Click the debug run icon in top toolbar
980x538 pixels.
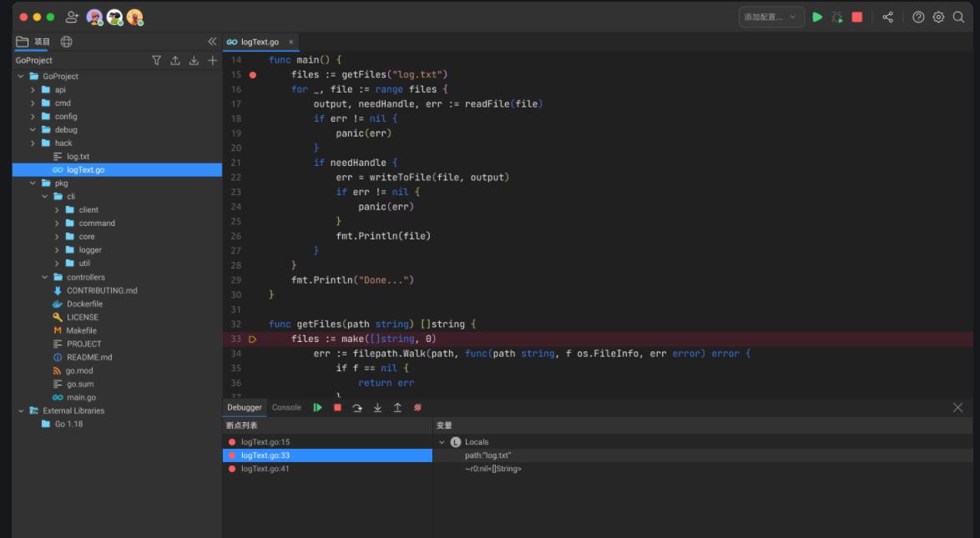(x=837, y=17)
